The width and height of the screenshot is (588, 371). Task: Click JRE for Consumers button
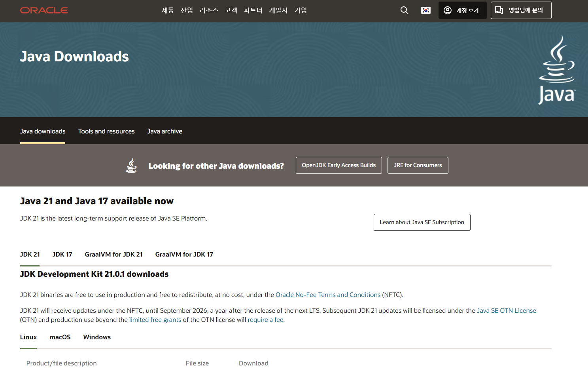(418, 165)
